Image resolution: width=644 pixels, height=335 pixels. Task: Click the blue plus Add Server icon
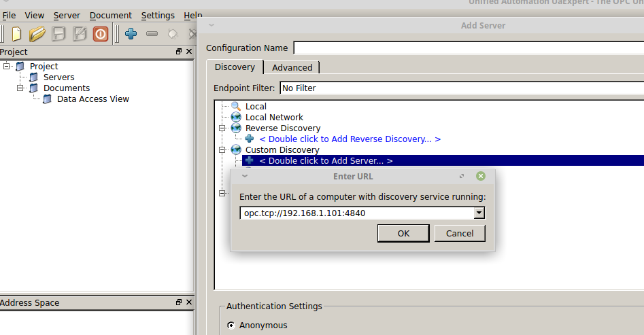pyautogui.click(x=131, y=33)
